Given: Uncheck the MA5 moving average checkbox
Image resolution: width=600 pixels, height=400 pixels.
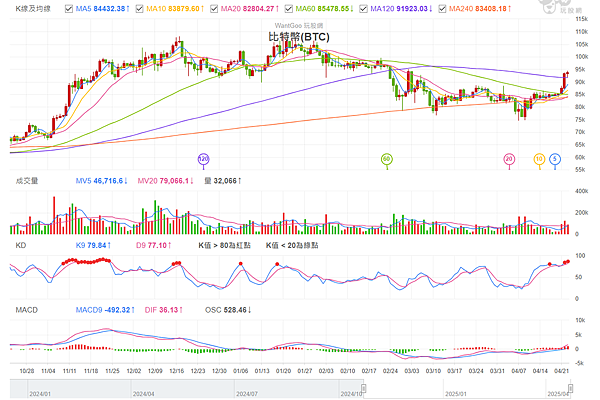Looking at the screenshot, I should (x=69, y=8).
